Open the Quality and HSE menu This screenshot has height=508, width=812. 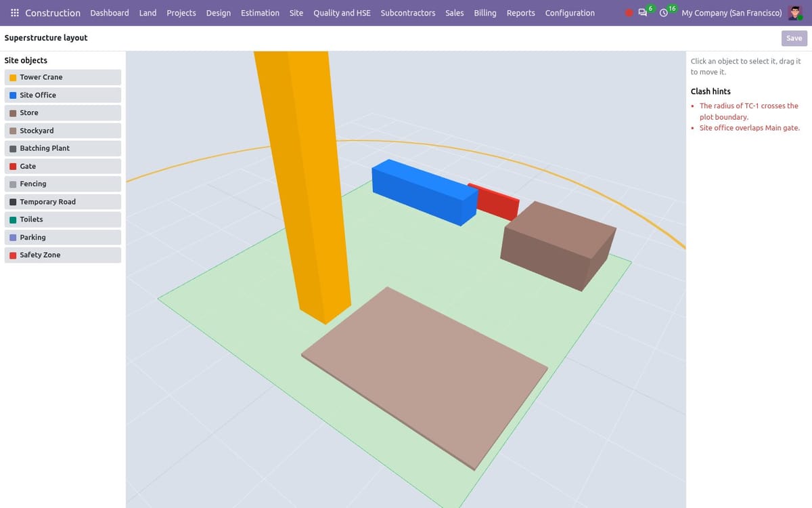click(x=342, y=13)
